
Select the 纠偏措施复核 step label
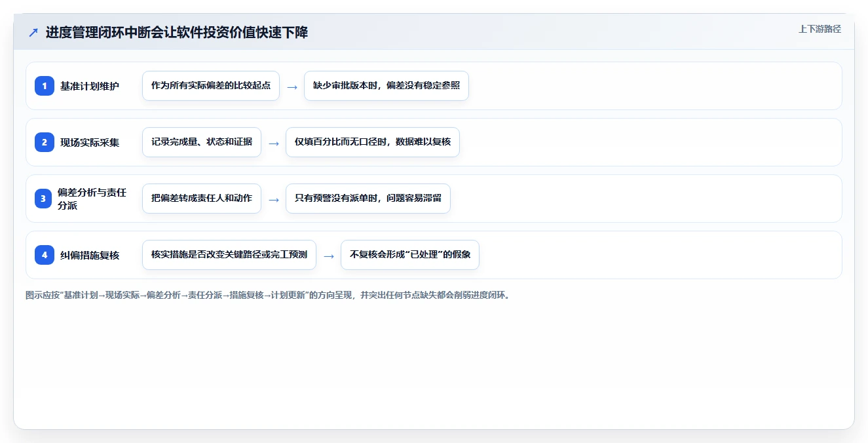tap(90, 255)
